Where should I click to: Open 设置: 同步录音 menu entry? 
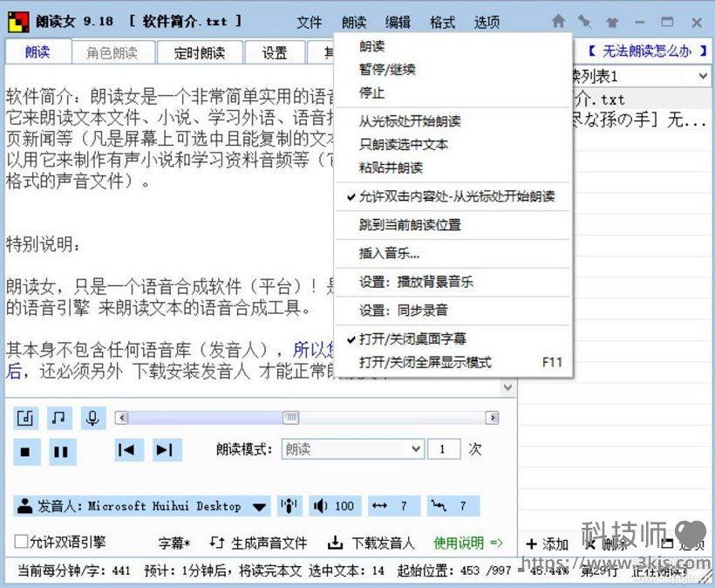(453, 311)
